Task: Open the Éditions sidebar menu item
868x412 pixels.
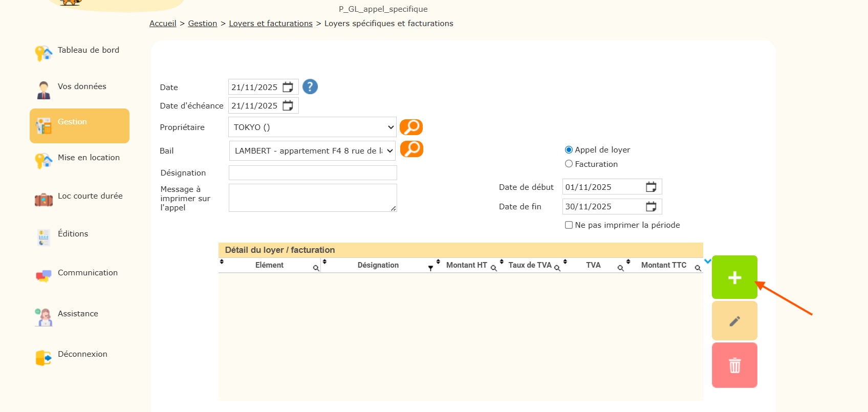Action: click(73, 234)
